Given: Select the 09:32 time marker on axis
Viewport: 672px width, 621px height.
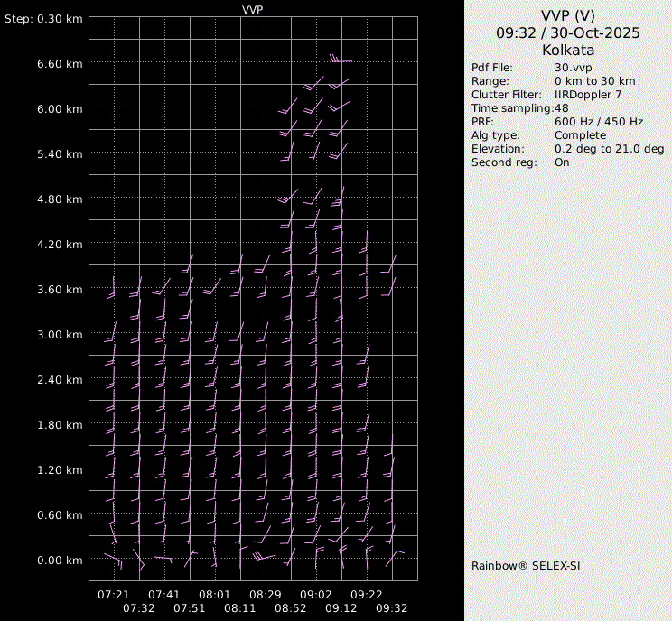Looking at the screenshot, I should tap(392, 608).
